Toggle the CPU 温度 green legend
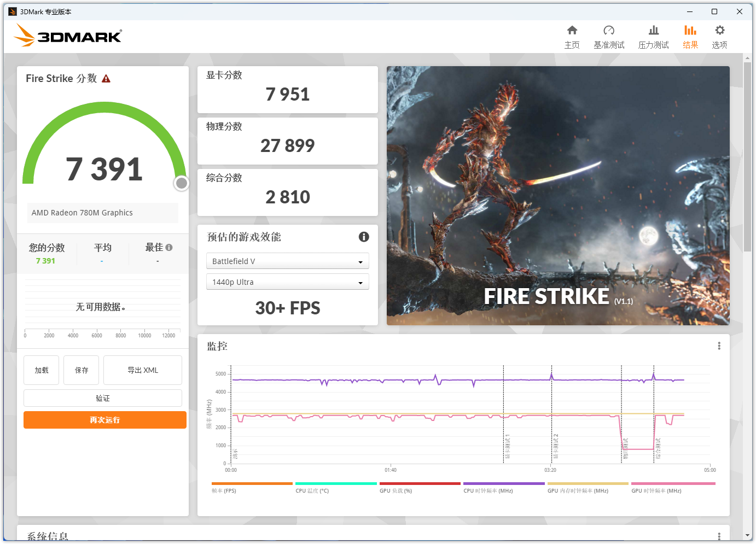 click(336, 487)
